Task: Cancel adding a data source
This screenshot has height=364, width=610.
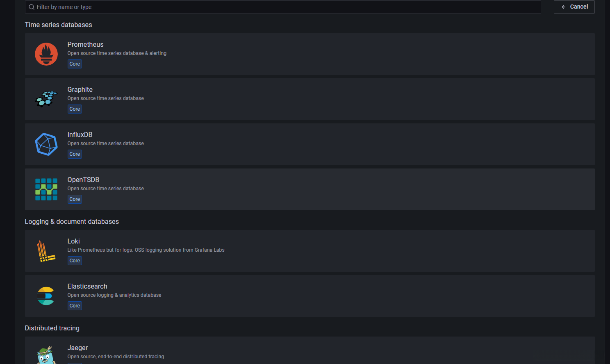Action: coord(574,7)
